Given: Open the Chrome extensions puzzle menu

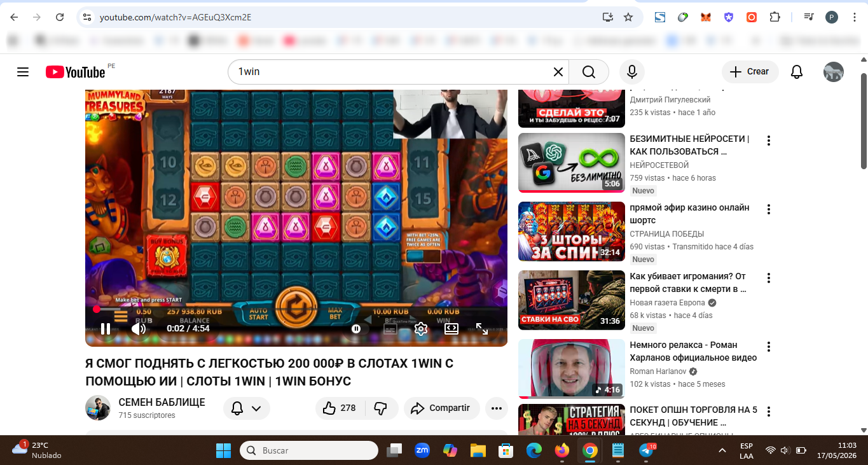Looking at the screenshot, I should point(775,17).
